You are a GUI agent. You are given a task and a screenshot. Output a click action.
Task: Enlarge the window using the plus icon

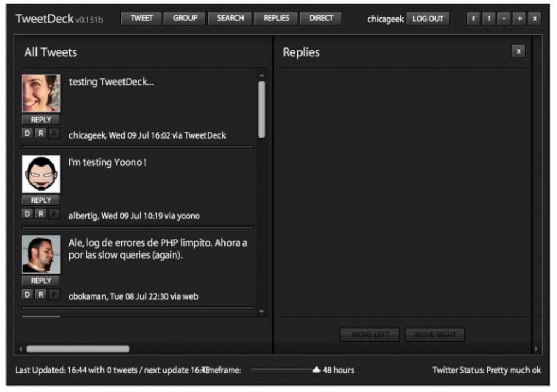pos(519,18)
